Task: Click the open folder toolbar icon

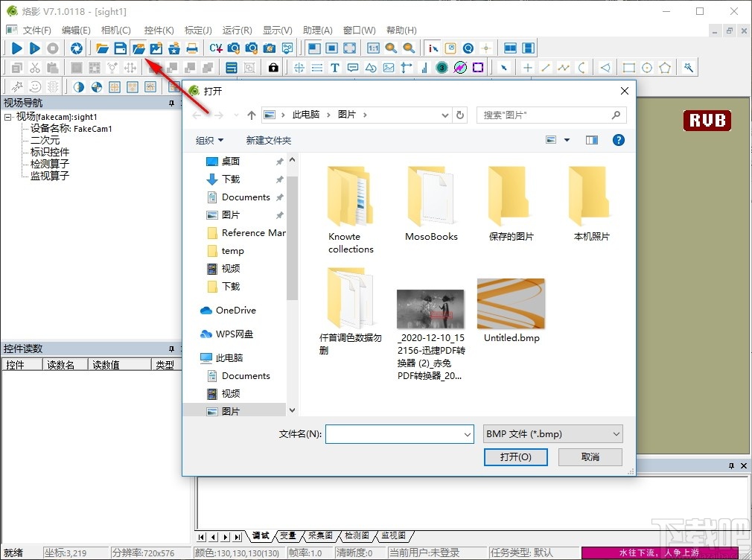Action: (x=102, y=48)
